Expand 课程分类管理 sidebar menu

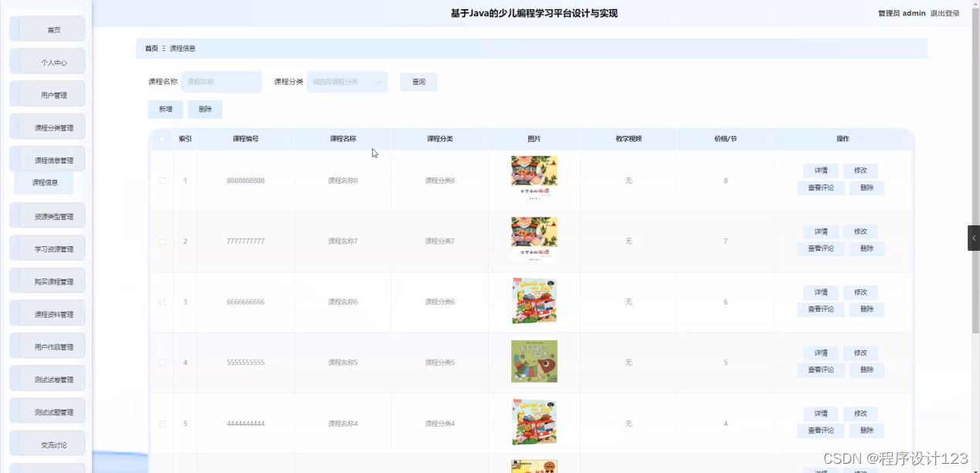(x=47, y=127)
